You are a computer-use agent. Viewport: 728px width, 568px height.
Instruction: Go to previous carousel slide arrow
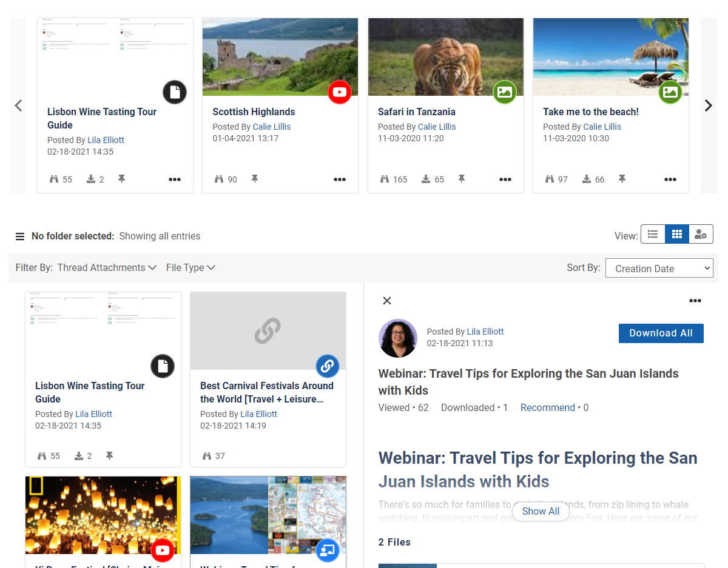click(x=18, y=105)
